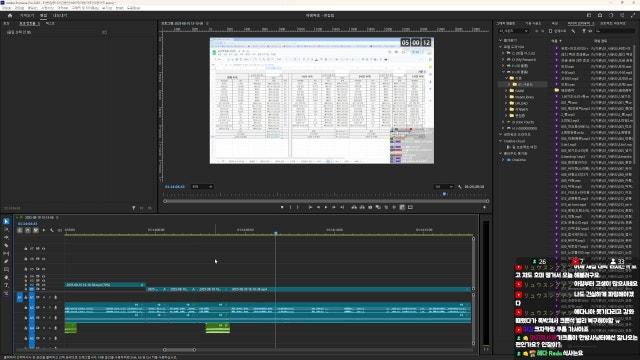The width and height of the screenshot is (640, 360).
Task: Expand the GAME folder in Media Browser
Action: pos(506,91)
